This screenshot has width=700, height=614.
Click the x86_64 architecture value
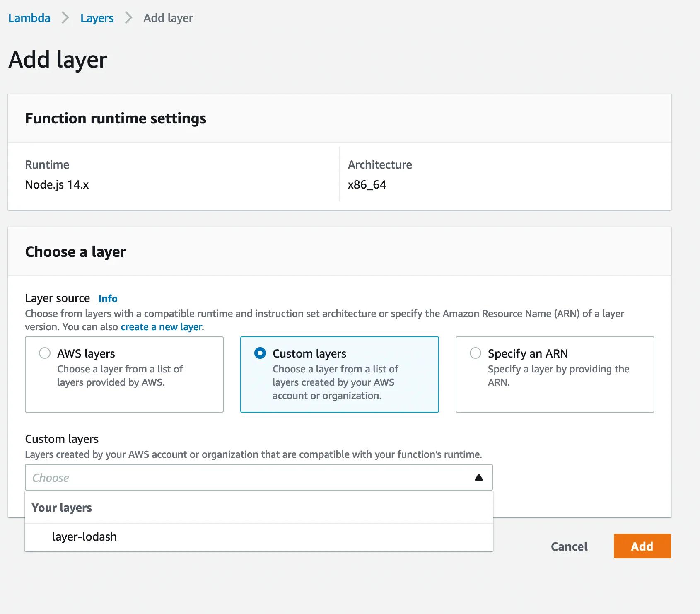(367, 185)
